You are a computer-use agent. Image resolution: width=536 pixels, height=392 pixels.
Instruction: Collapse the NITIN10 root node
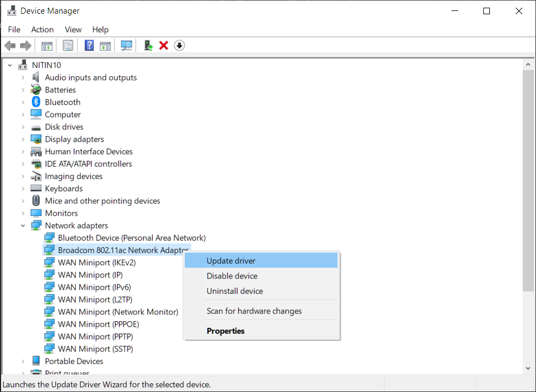pyautogui.click(x=10, y=65)
